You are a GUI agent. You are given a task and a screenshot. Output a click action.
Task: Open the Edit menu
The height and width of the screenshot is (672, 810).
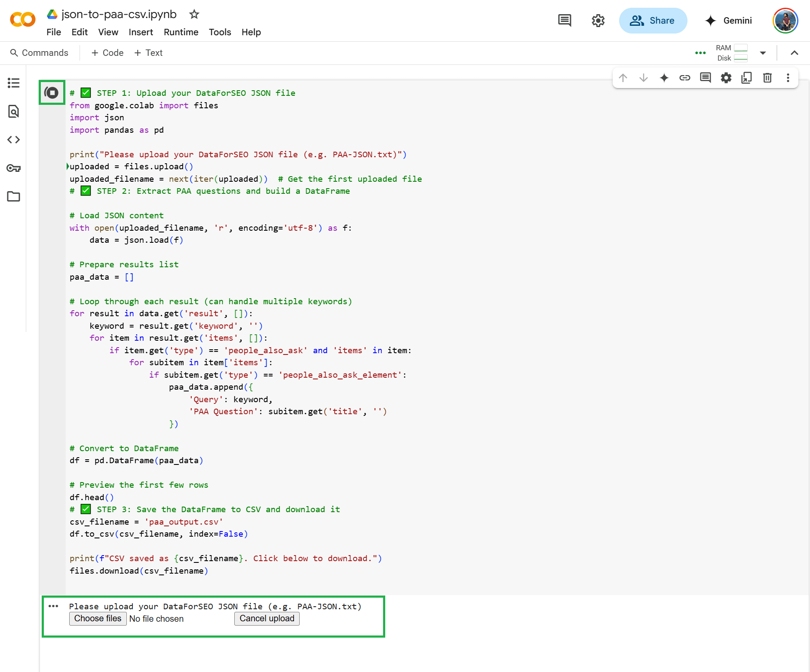(x=80, y=32)
